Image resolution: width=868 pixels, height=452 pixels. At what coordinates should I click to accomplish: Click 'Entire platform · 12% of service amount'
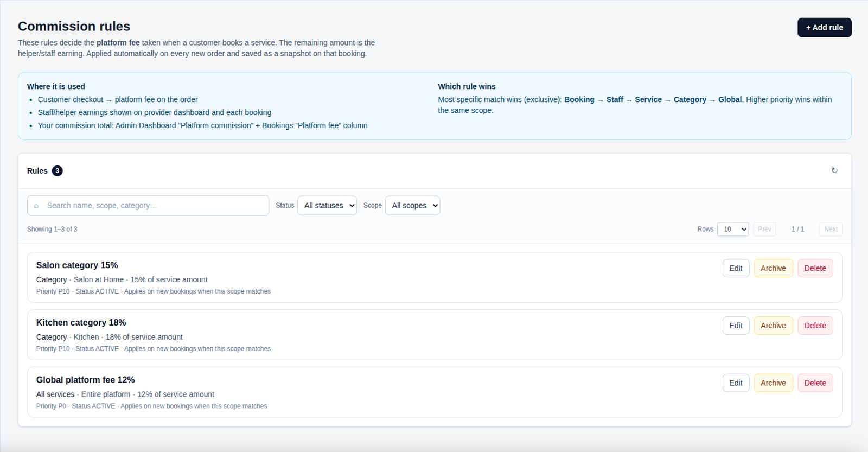[x=148, y=394]
